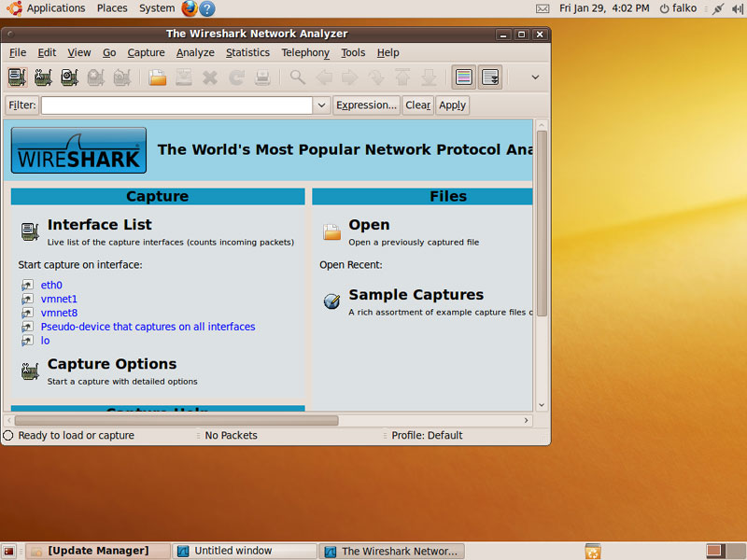Click the start new capture toolbar icon

(69, 77)
